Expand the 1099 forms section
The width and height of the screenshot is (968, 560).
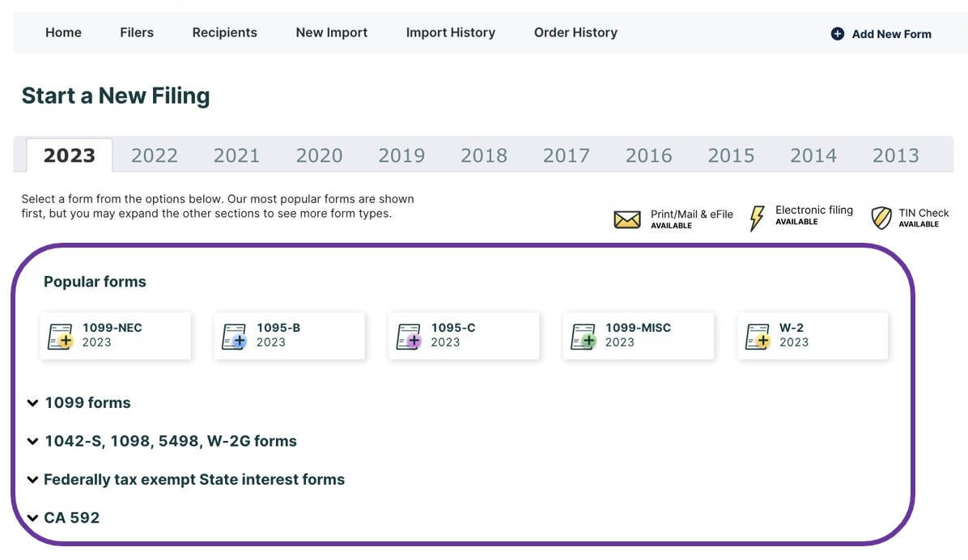87,403
